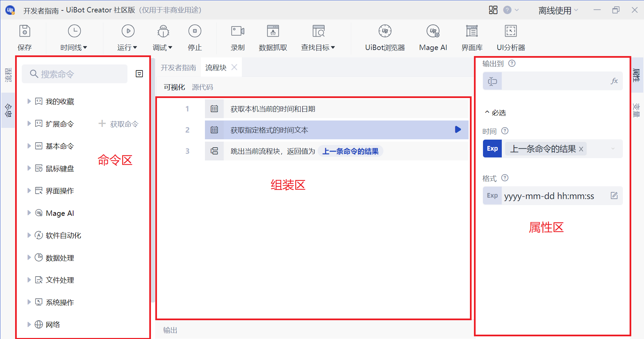
Task: Show help for 时间 property
Action: [x=505, y=131]
